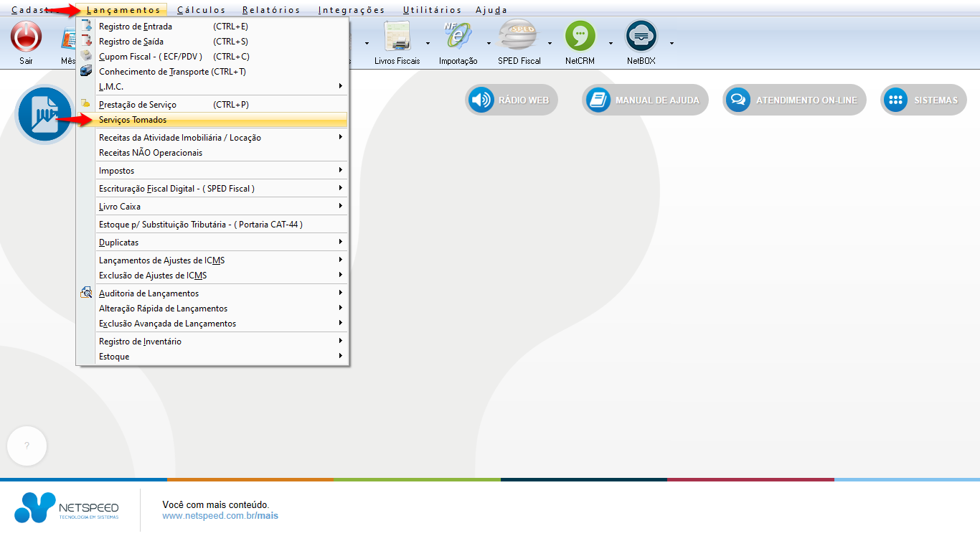Open the Utilitários menu
The height and width of the screenshot is (536, 980).
tap(432, 10)
